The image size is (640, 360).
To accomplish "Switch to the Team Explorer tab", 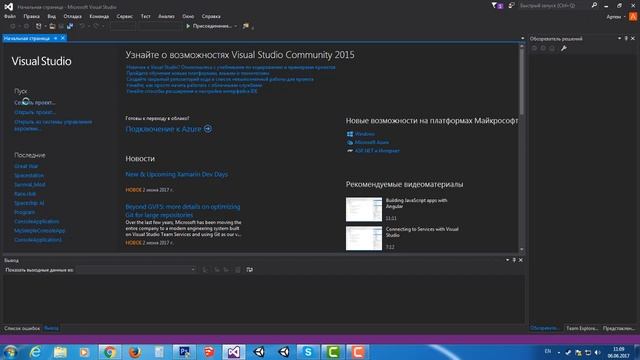I will click(x=582, y=328).
